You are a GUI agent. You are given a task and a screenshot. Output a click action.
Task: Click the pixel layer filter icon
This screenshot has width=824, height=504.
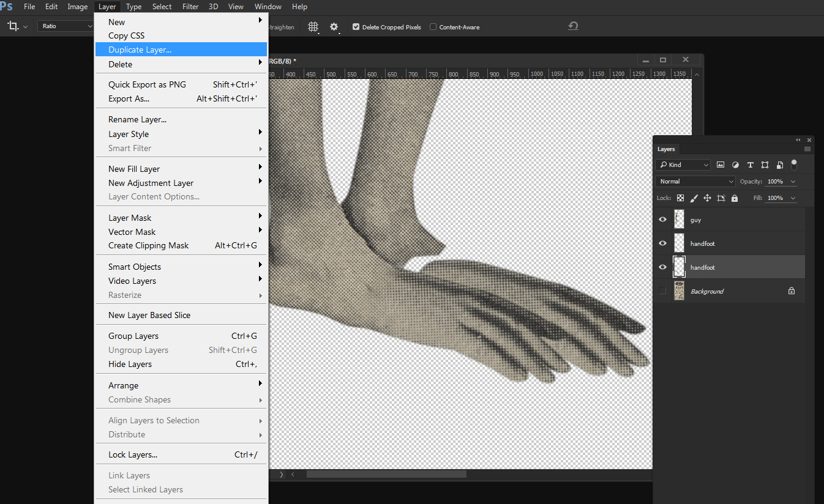point(721,165)
